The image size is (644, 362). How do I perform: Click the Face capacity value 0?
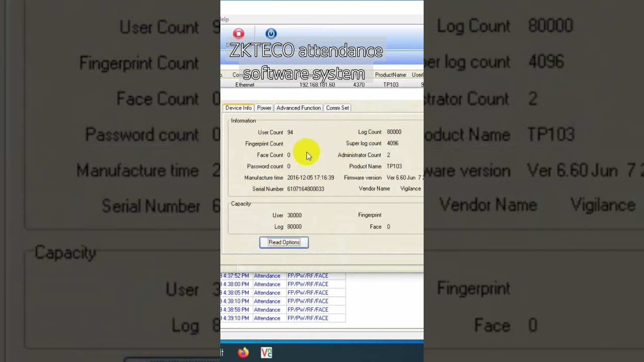[x=388, y=227]
